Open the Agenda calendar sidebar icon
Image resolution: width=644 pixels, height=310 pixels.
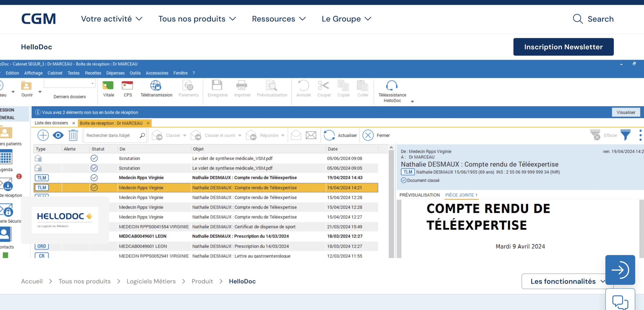[x=6, y=157]
